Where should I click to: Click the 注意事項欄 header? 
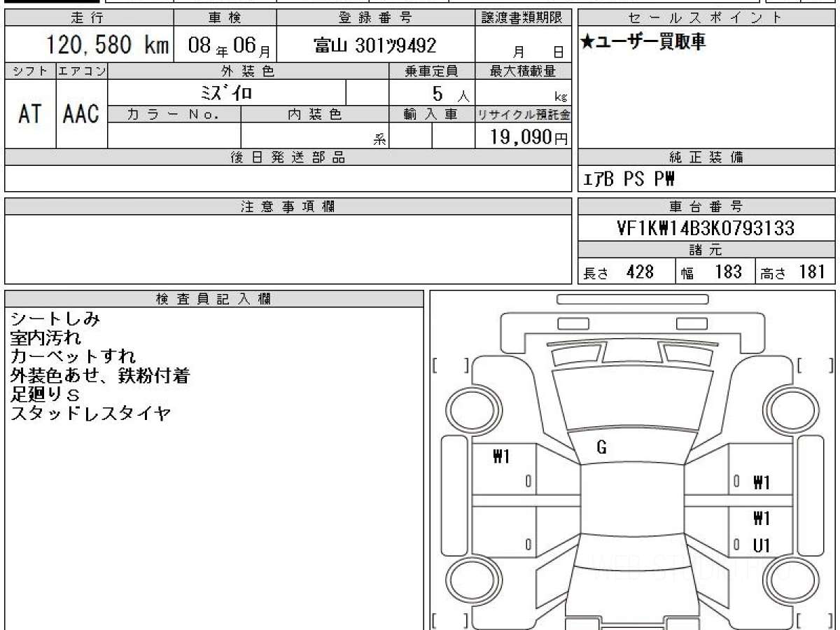point(288,206)
